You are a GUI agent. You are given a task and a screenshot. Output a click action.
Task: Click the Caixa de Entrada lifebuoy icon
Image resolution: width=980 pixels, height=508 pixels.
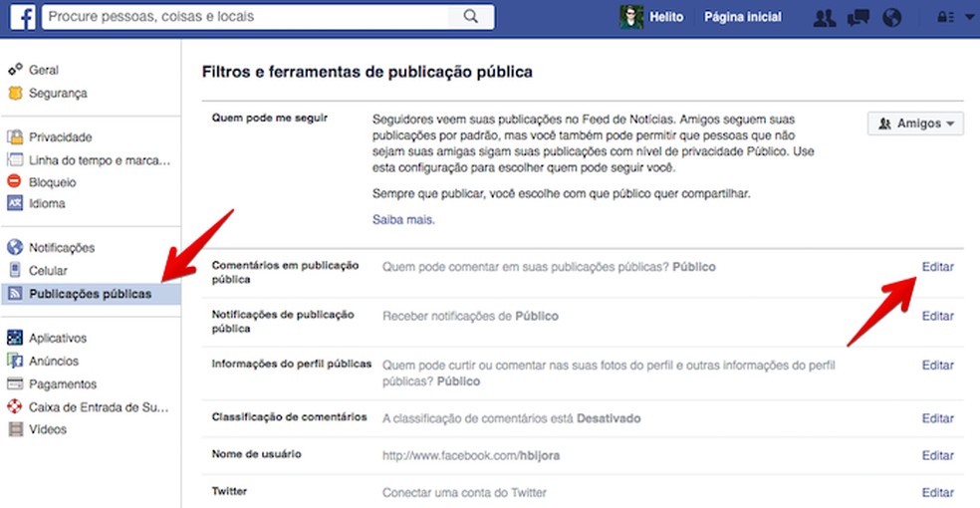tap(15, 406)
